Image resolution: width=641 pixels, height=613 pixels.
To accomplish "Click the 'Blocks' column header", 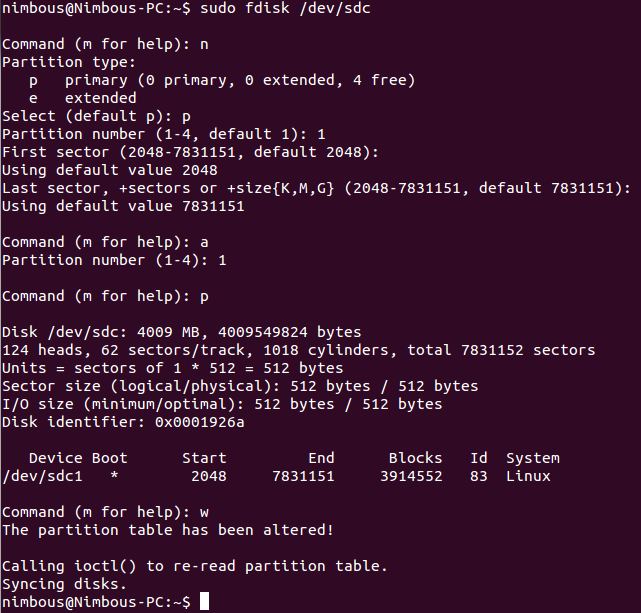I will 415,458.
